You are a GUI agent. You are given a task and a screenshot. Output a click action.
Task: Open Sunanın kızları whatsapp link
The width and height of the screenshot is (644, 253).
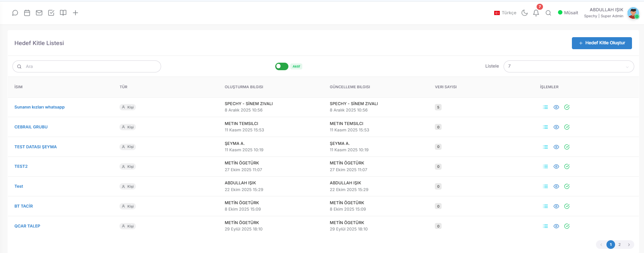tap(39, 107)
